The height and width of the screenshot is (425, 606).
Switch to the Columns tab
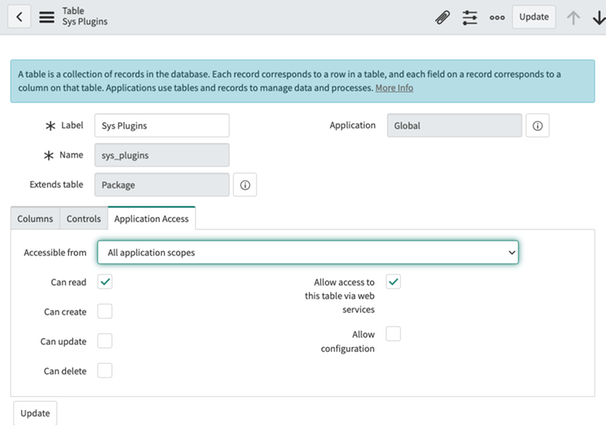pyautogui.click(x=35, y=218)
